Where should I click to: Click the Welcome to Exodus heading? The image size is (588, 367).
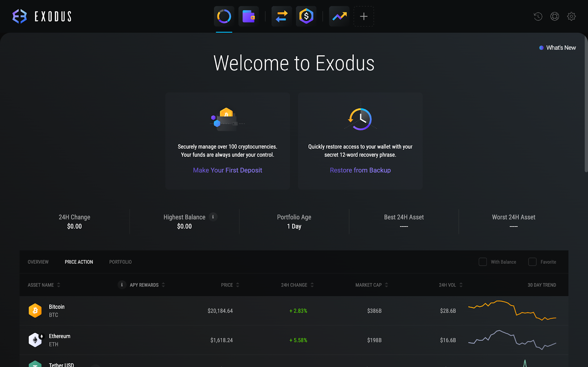pos(294,63)
